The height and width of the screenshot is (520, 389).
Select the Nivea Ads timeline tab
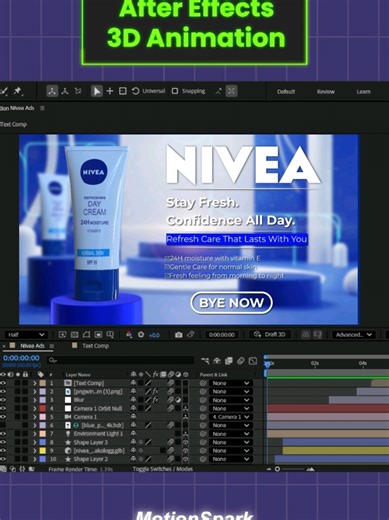[x=32, y=346]
